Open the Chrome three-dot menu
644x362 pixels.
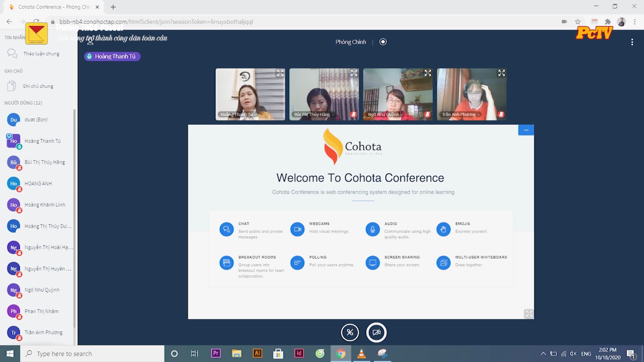pos(635,22)
